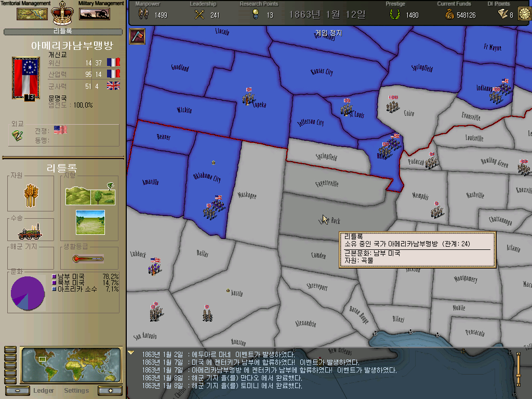This screenshot has width=532, height=399.
Task: Click the culture pie chart
Action: [x=28, y=293]
